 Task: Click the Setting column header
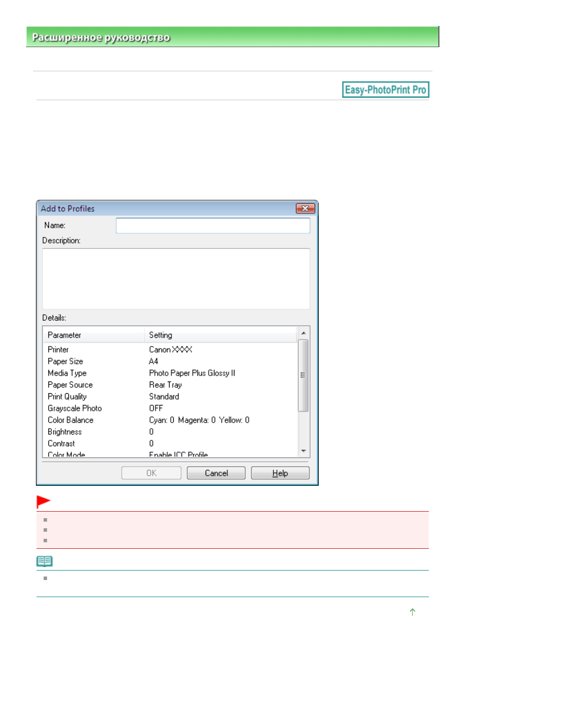pos(221,335)
